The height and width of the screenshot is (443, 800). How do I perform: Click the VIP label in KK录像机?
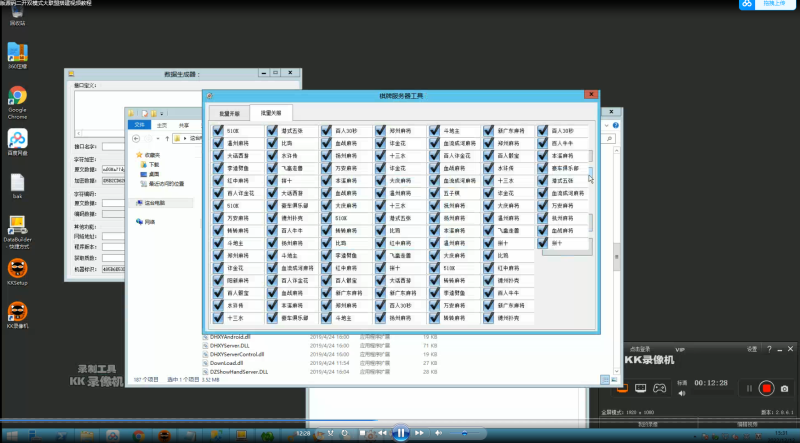[x=680, y=350]
